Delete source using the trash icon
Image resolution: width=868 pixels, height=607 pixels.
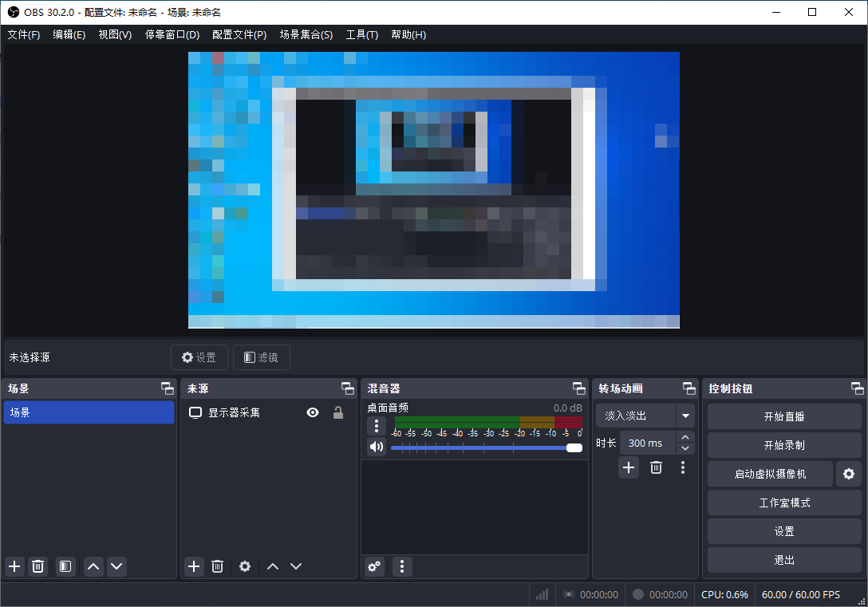coord(217,566)
